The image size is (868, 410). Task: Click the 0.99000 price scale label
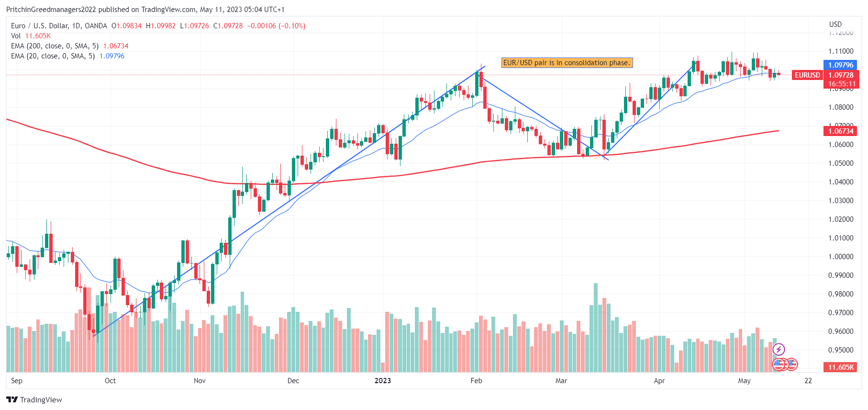(841, 275)
